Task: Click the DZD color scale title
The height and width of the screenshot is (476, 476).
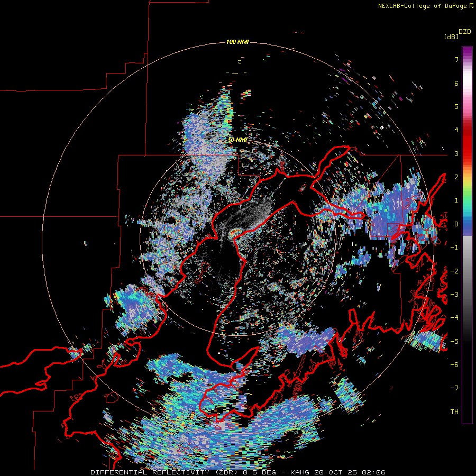Action: coord(464,32)
